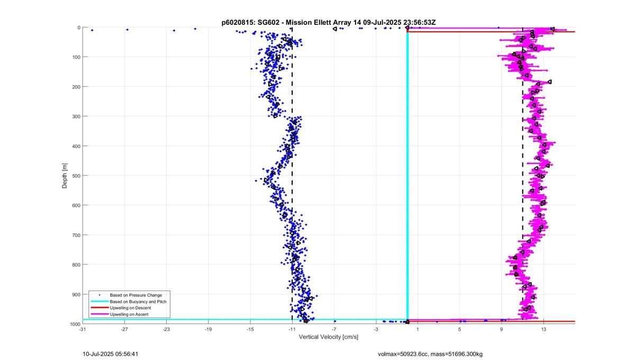Click the x-axis tick label -27
This screenshot has width=635, height=364.
click(124, 330)
